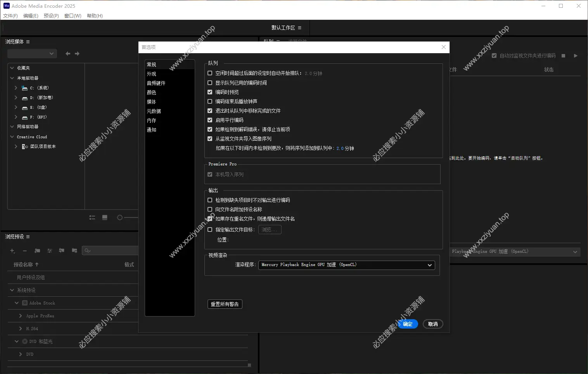Switch media browser to list view
The image size is (588, 374).
tap(92, 217)
